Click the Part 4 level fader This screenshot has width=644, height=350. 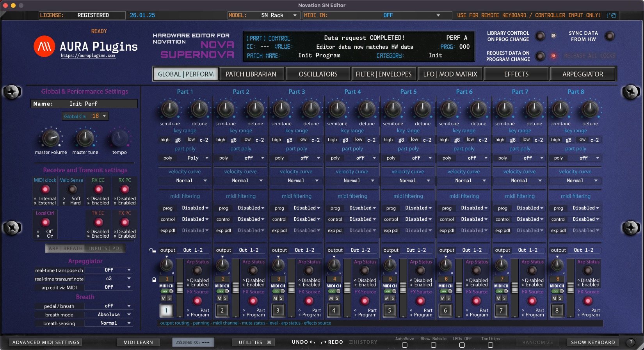tap(347, 288)
